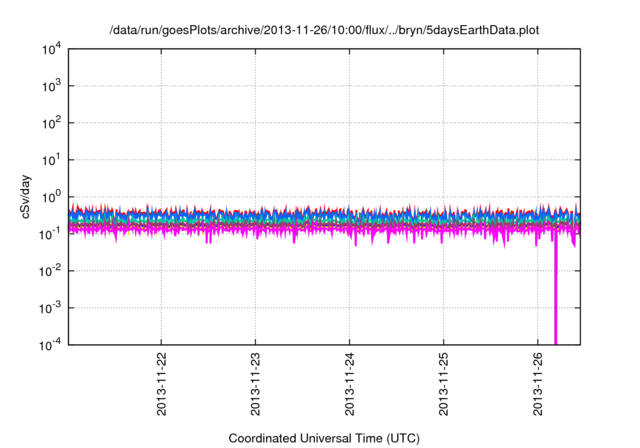
Task: Select the 10^3 y-axis label
Action: (x=52, y=86)
